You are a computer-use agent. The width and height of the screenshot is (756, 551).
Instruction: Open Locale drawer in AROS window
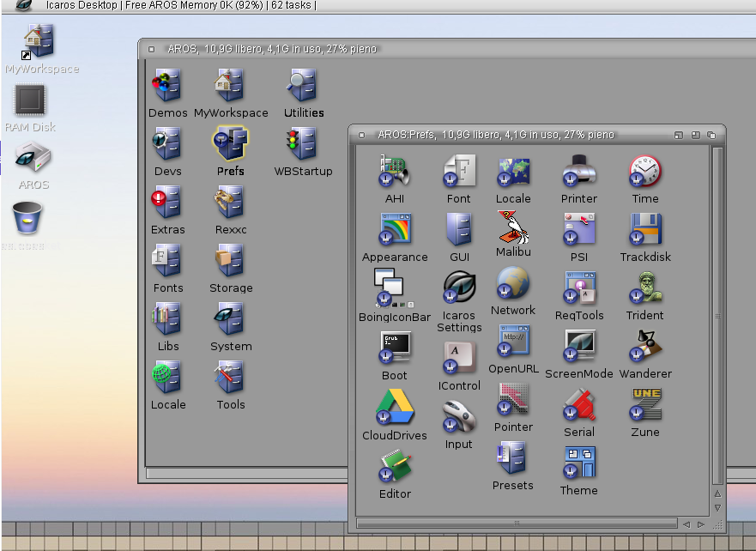pos(166,377)
